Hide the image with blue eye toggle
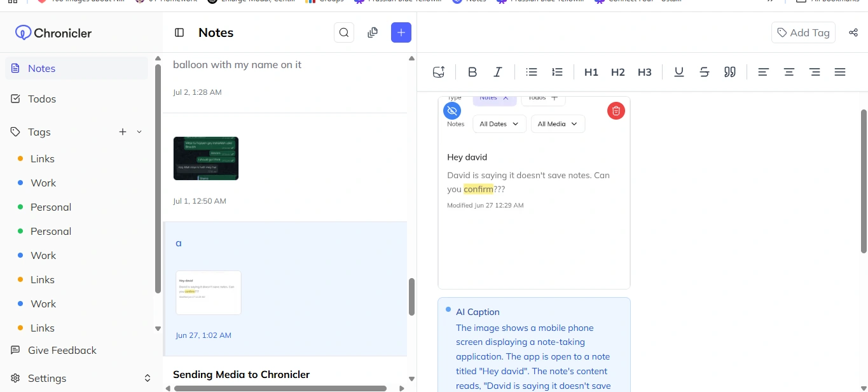This screenshot has width=868, height=392. [452, 111]
